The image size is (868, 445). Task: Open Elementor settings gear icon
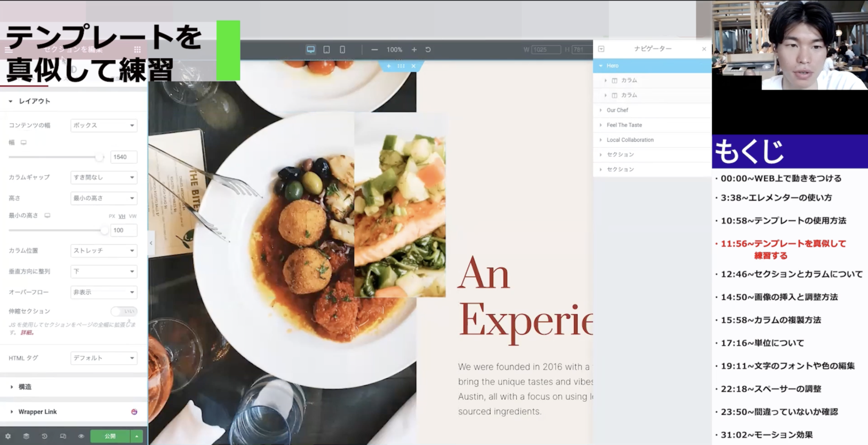point(8,436)
